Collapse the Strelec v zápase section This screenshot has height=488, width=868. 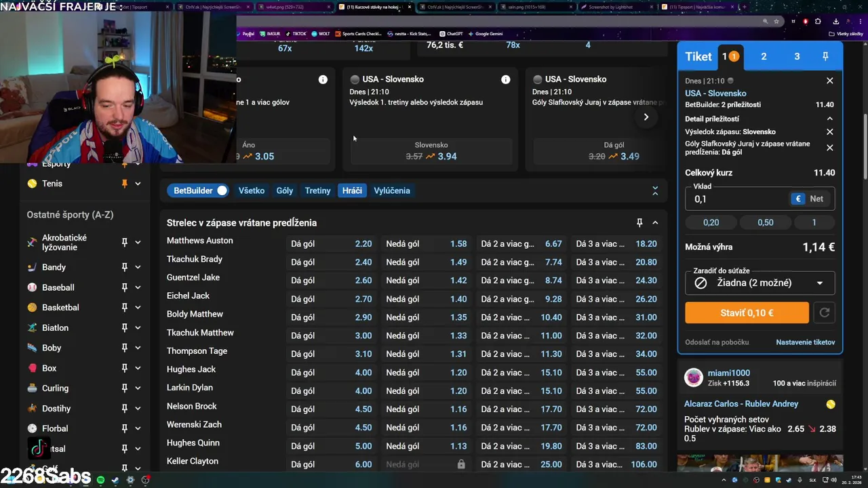click(655, 222)
